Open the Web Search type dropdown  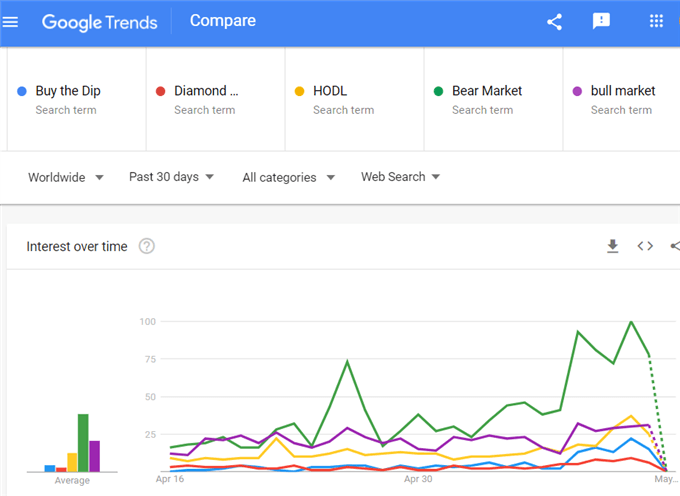coord(400,176)
